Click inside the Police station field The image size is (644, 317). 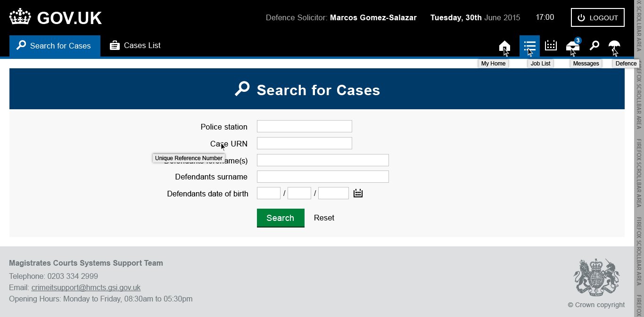point(304,126)
